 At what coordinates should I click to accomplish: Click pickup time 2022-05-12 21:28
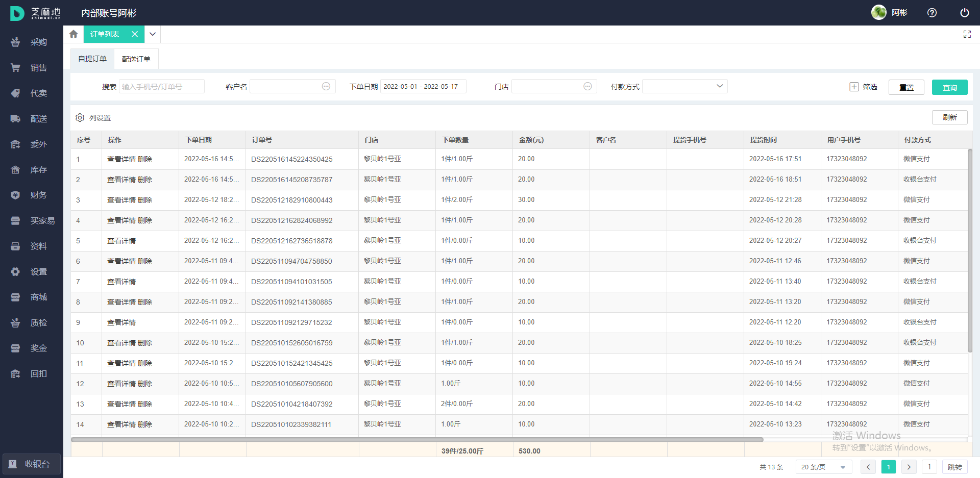[x=775, y=200]
